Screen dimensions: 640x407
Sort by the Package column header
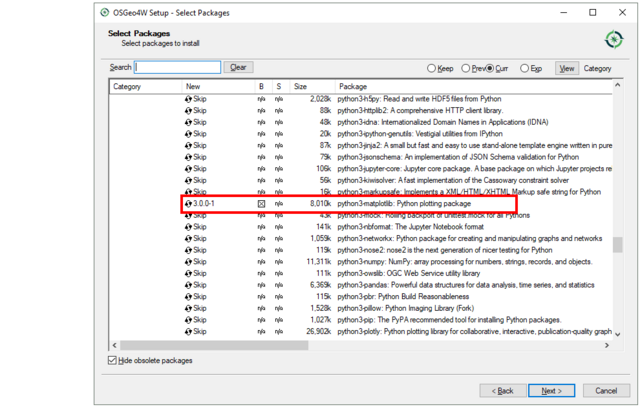click(353, 87)
